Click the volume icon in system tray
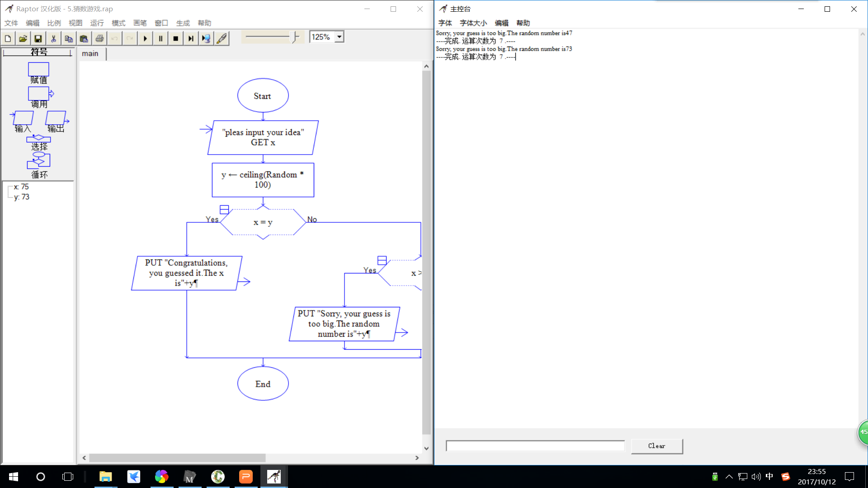The width and height of the screenshot is (868, 488). pyautogui.click(x=756, y=477)
